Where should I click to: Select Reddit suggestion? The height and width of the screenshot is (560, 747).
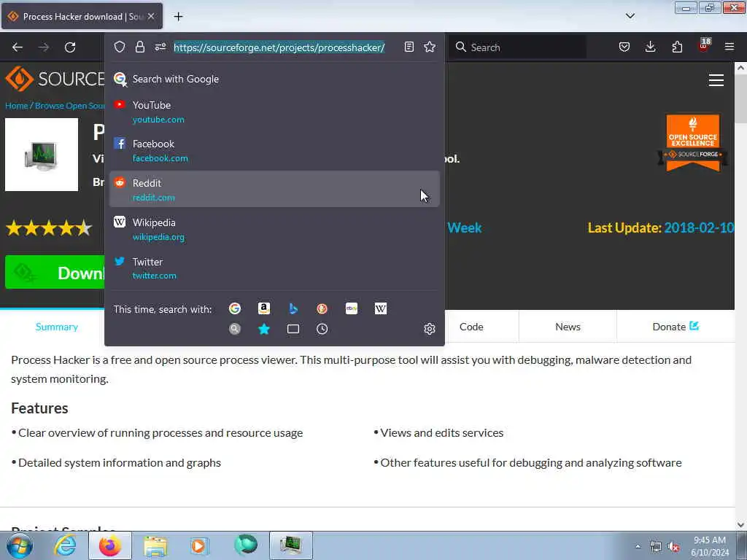(x=274, y=189)
